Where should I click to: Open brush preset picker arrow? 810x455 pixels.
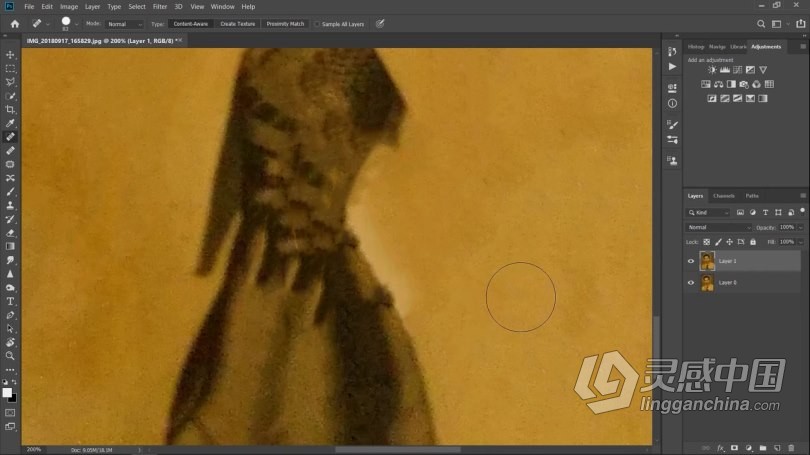(x=76, y=24)
